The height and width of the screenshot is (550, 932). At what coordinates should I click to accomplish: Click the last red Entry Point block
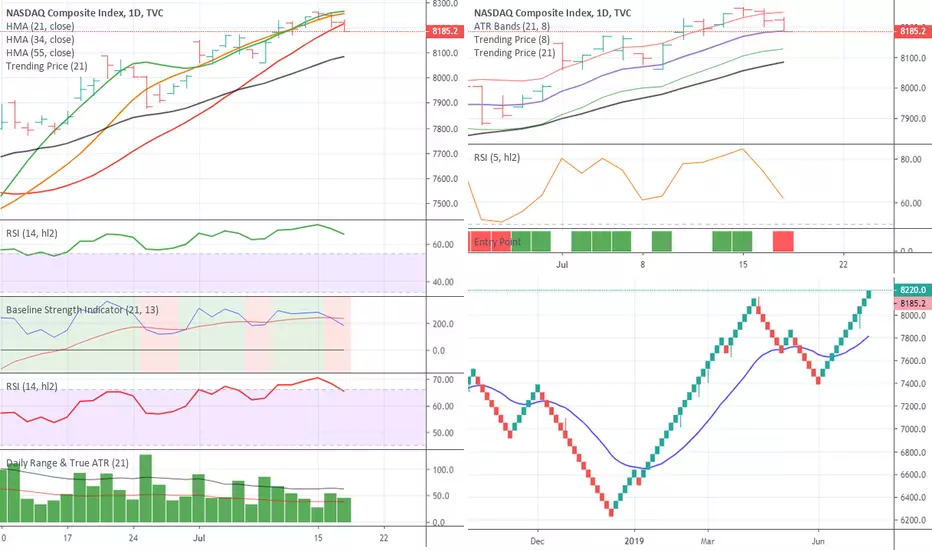(x=783, y=241)
